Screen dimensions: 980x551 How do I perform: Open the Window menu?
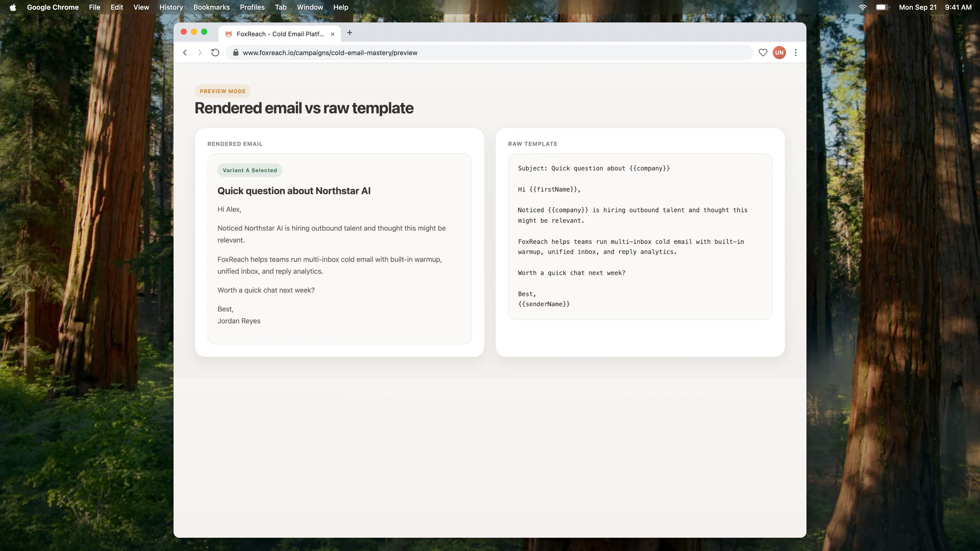pyautogui.click(x=310, y=7)
